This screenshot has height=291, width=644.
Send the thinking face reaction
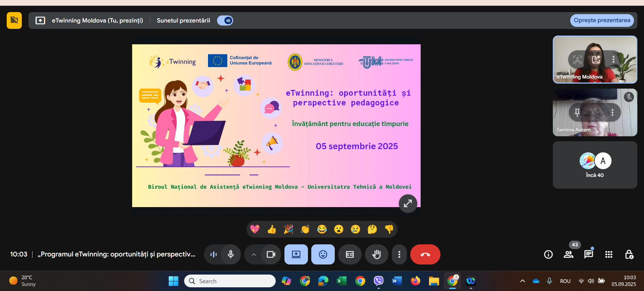point(372,229)
